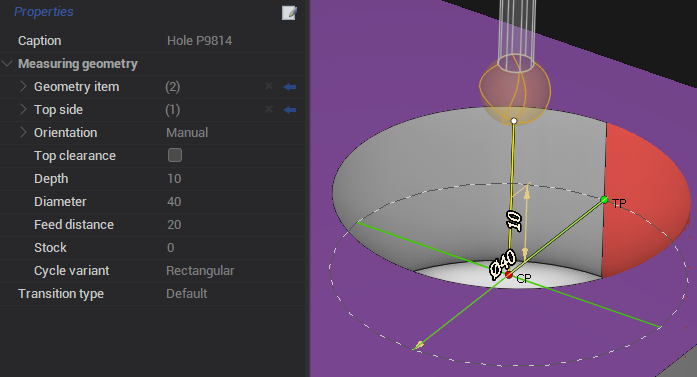Click the edit properties icon in the panel header
This screenshot has height=377, width=697.
pos(289,12)
